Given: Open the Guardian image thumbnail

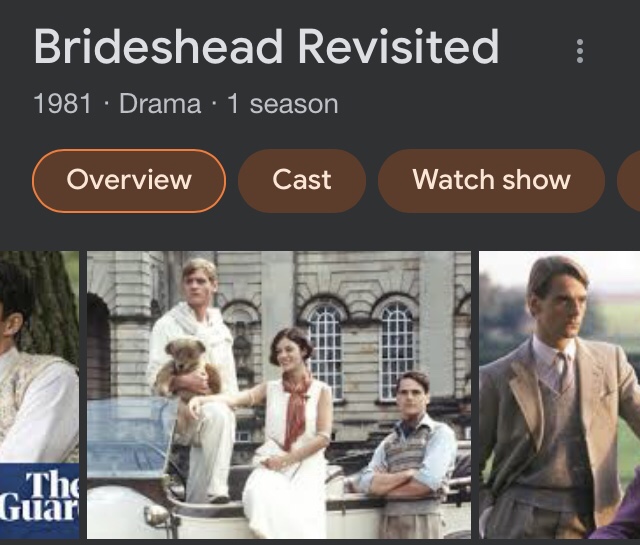Looking at the screenshot, I should click(x=39, y=395).
